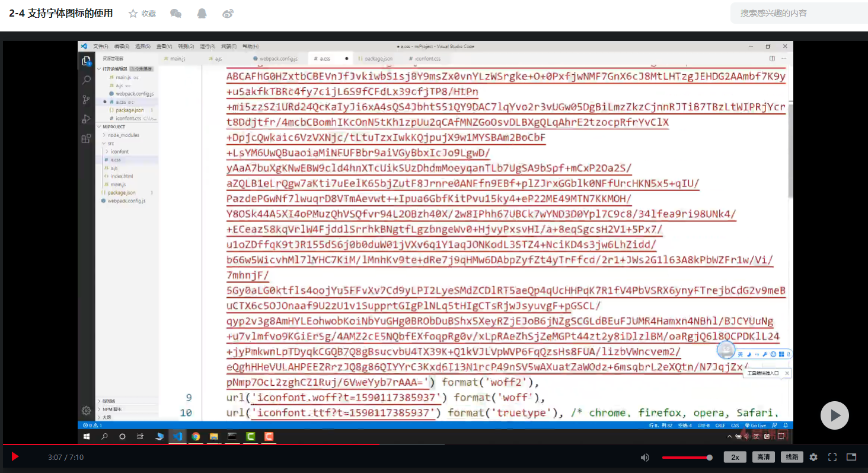Switch to the main.js editor tab

click(178, 59)
